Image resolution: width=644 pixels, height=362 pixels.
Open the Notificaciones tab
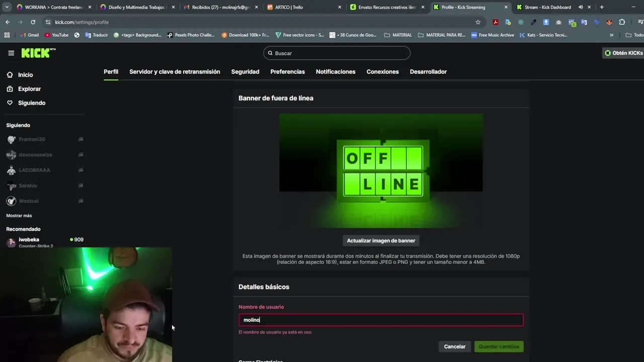[336, 72]
